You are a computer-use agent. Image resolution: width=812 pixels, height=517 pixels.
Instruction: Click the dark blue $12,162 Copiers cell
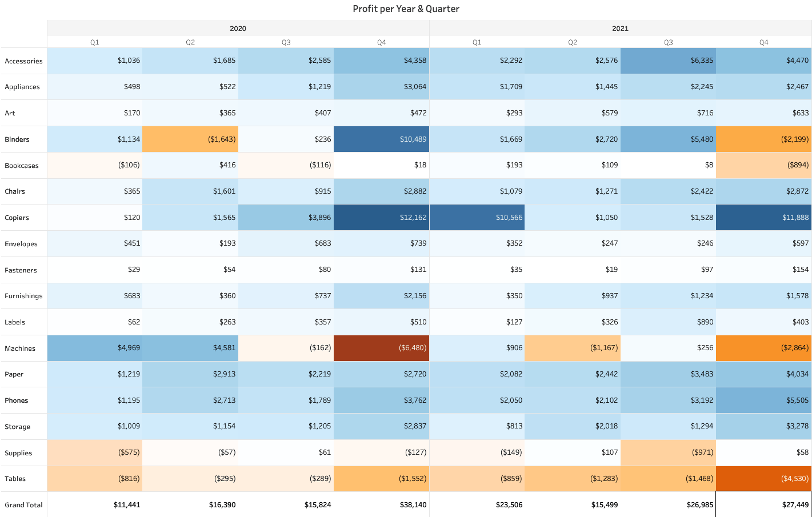(x=381, y=218)
